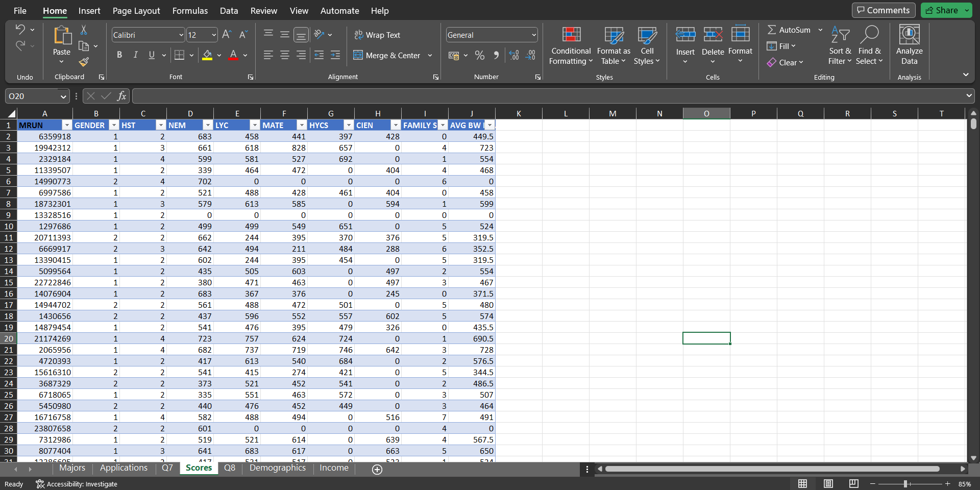Apply Percent Style format
Viewport: 980px width, 490px height.
pos(480,55)
